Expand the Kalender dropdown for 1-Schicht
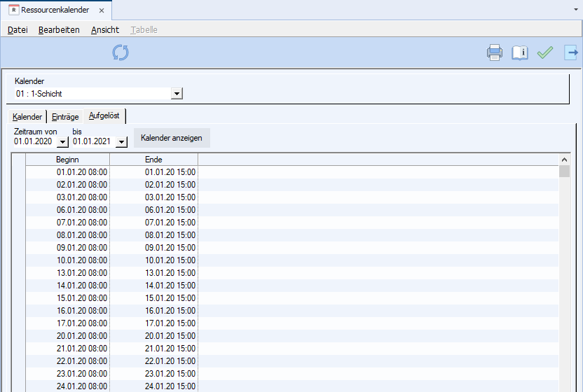This screenshot has height=392, width=583. click(x=177, y=93)
